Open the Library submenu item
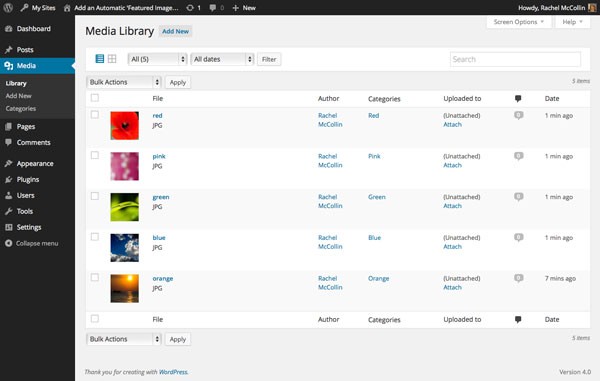 tap(16, 83)
